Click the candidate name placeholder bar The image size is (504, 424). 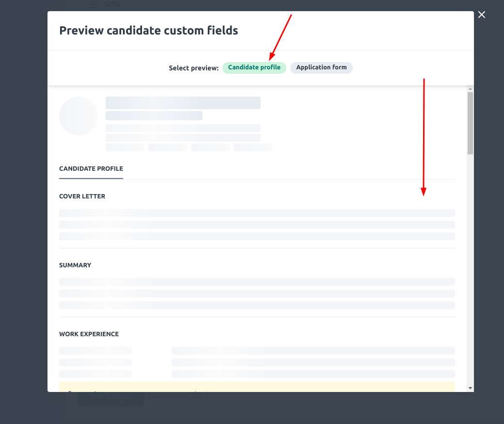[x=183, y=102]
